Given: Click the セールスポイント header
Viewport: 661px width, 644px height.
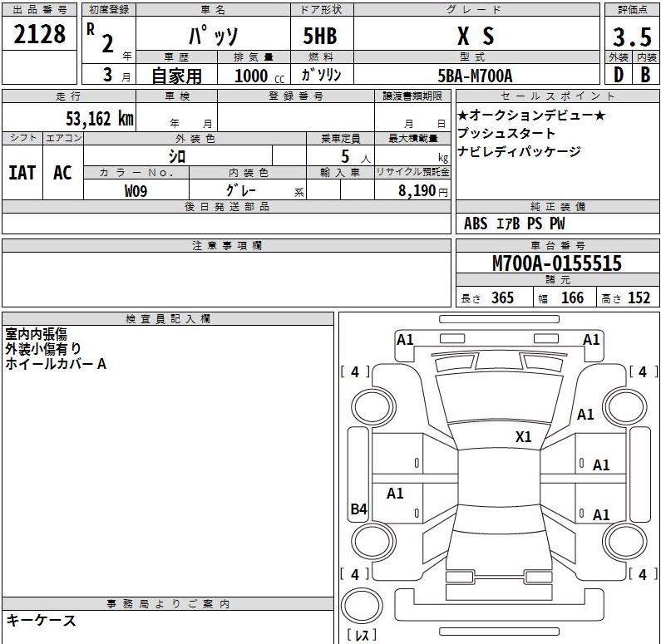Looking at the screenshot, I should click(557, 96).
